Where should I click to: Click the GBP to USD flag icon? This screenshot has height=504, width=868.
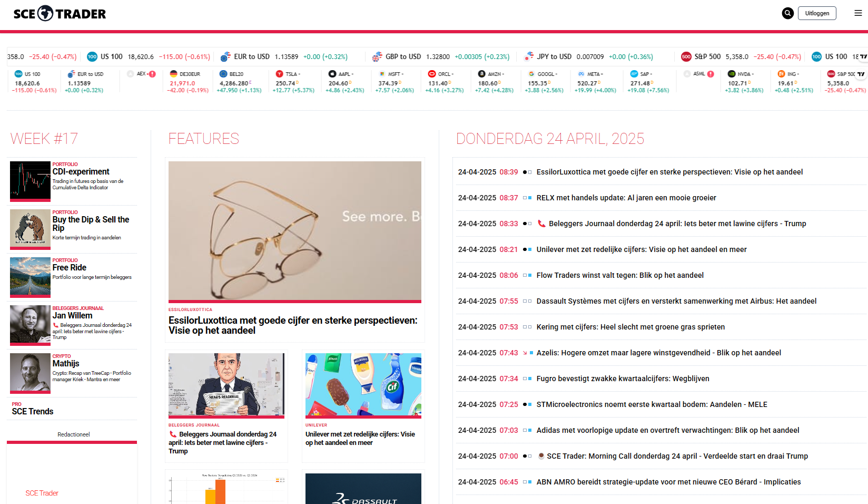(377, 57)
